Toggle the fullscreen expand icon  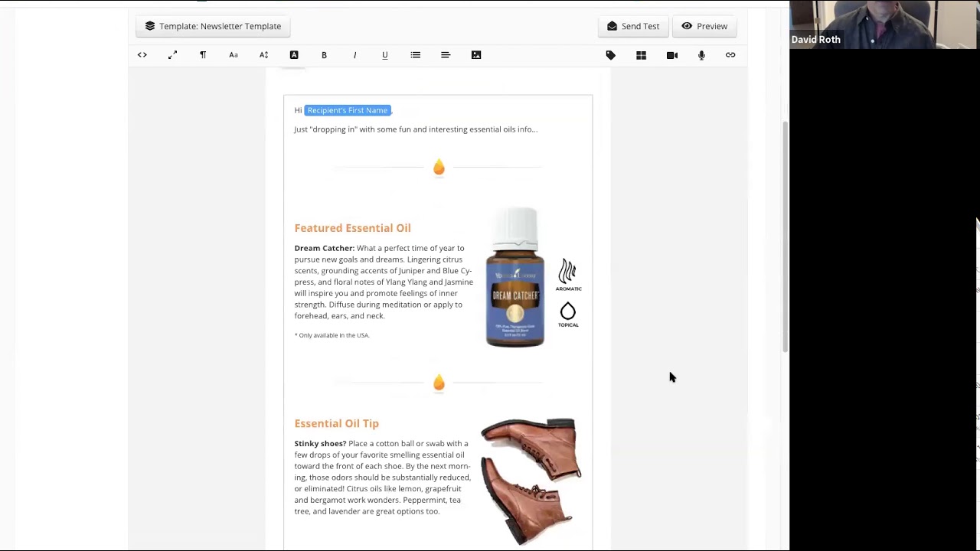click(x=172, y=55)
